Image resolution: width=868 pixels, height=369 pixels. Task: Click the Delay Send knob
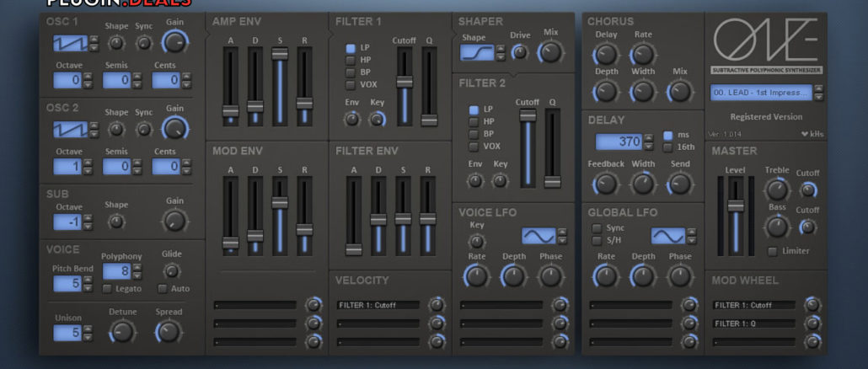(680, 184)
